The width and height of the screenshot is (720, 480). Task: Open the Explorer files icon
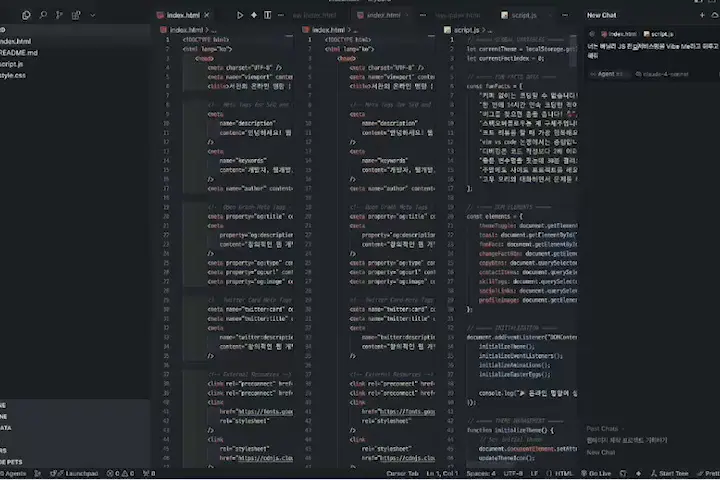pyautogui.click(x=26, y=15)
